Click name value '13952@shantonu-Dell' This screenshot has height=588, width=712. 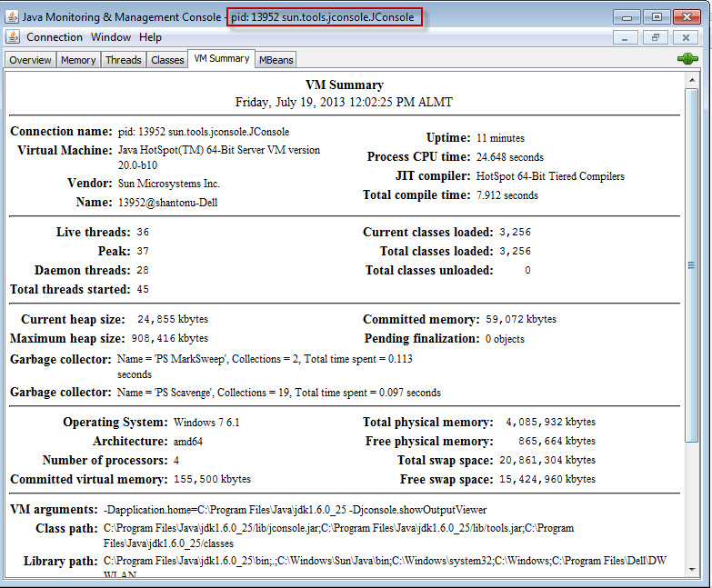point(167,203)
